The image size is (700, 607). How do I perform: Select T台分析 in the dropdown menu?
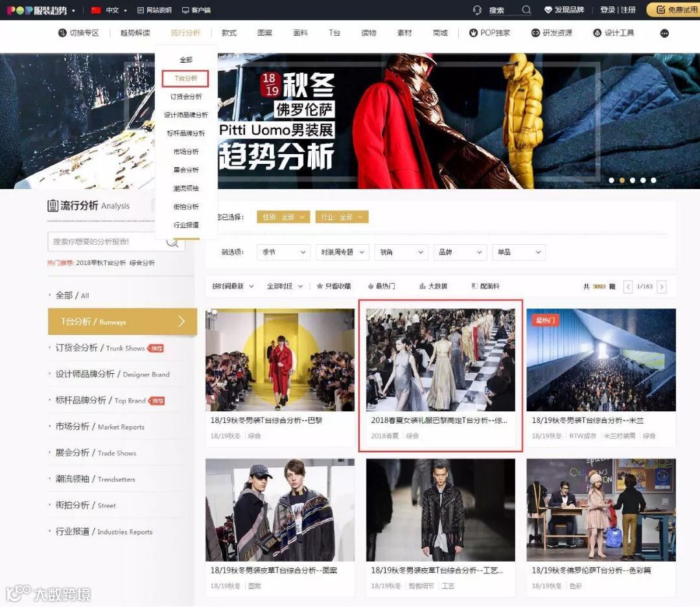[x=185, y=78]
